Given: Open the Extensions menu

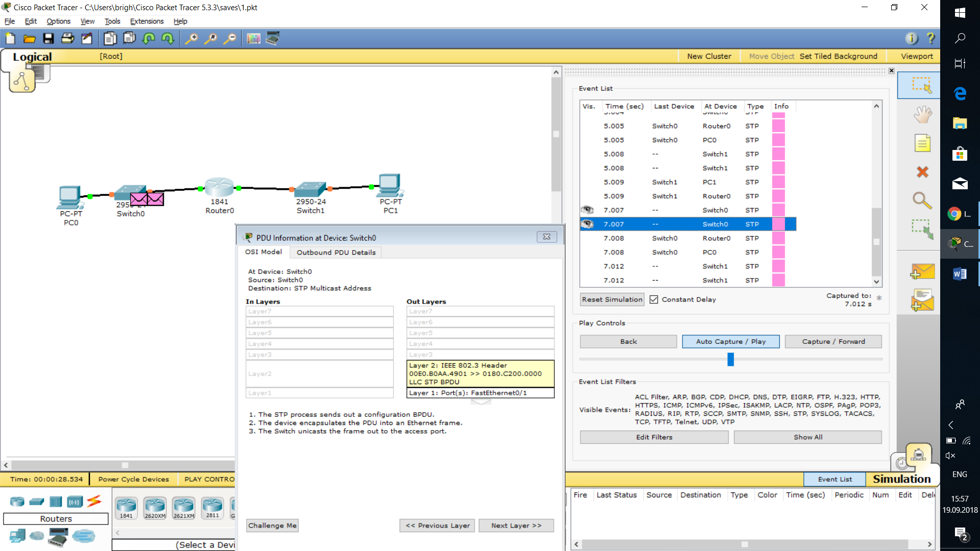Looking at the screenshot, I should tap(146, 21).
